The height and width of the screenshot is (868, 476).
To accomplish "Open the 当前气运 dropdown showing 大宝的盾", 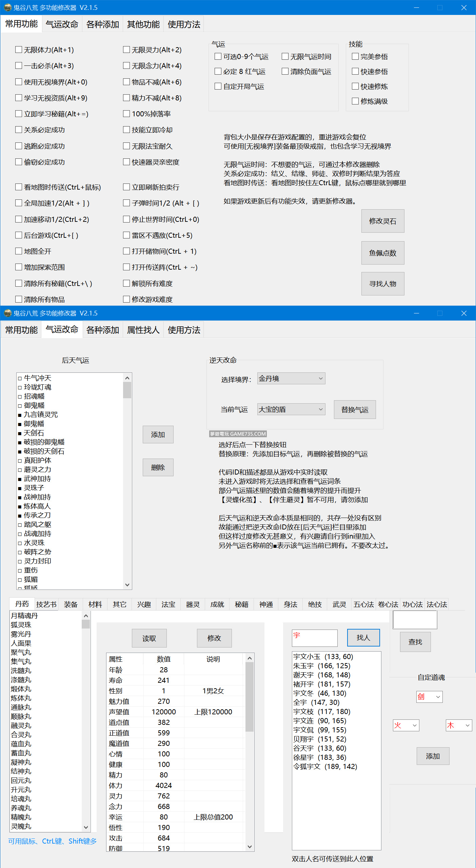I will pyautogui.click(x=291, y=409).
